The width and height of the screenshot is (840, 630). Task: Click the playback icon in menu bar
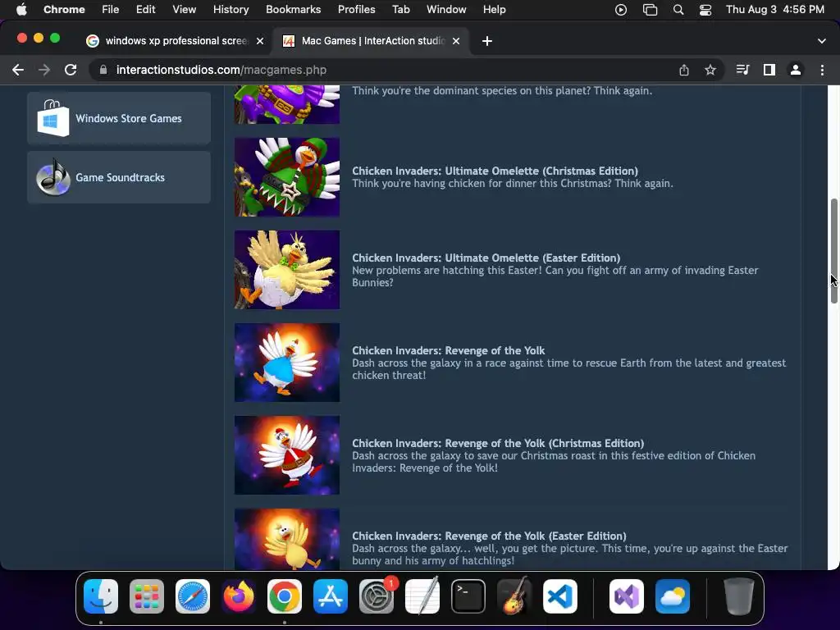[x=621, y=10]
